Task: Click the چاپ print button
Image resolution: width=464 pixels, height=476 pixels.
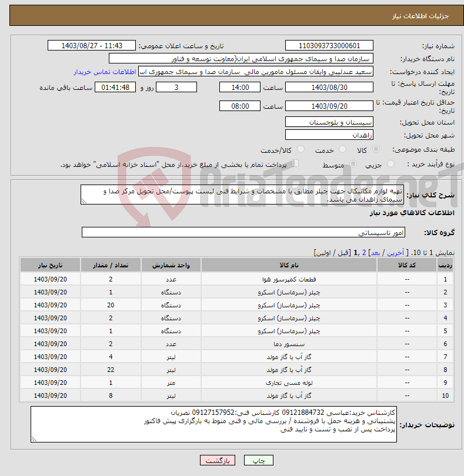Action: click(x=259, y=460)
